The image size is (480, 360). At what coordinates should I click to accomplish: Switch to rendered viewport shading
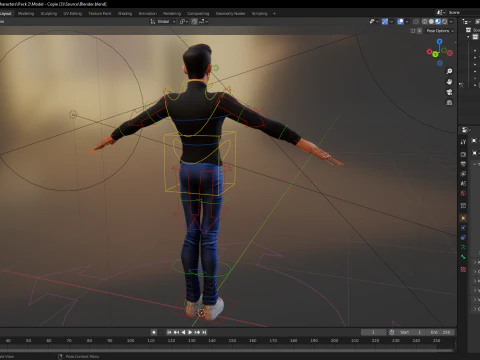[445, 21]
